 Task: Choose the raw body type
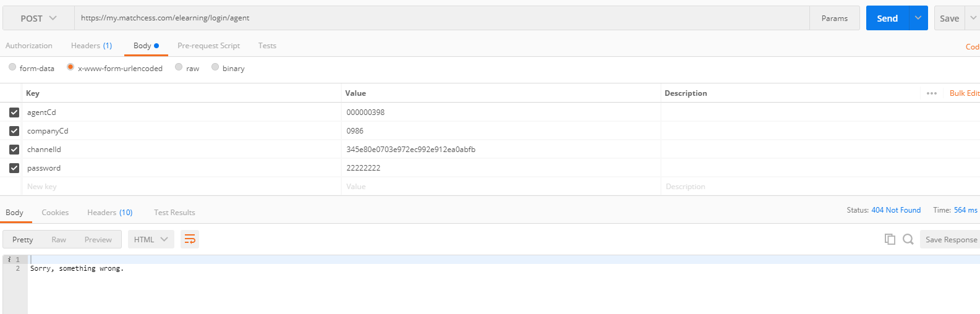tap(179, 67)
